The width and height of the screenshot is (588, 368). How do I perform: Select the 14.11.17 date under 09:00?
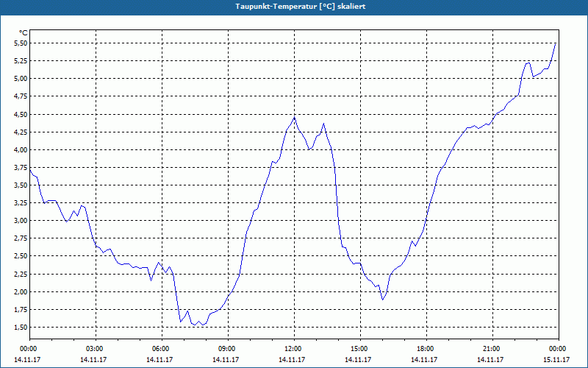point(226,359)
